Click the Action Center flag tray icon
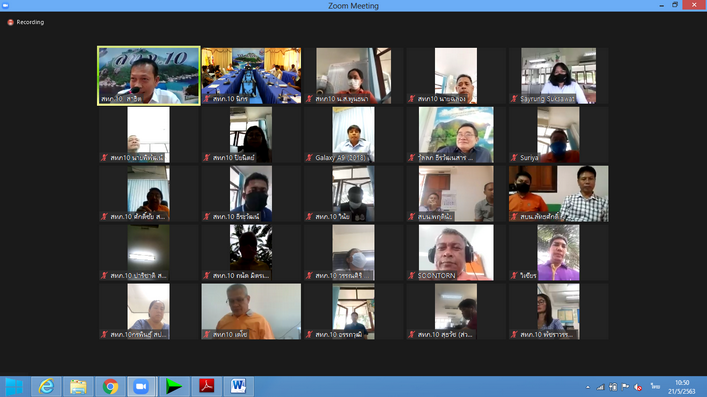 tap(625, 387)
